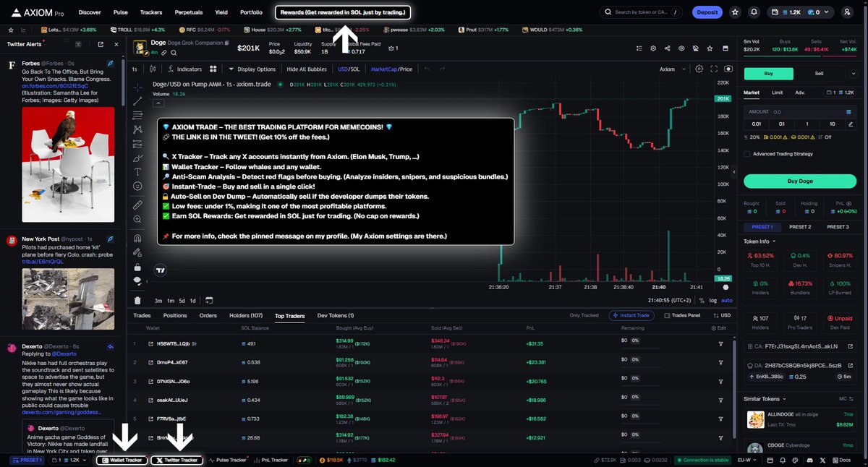Click the Deposit button

click(707, 12)
